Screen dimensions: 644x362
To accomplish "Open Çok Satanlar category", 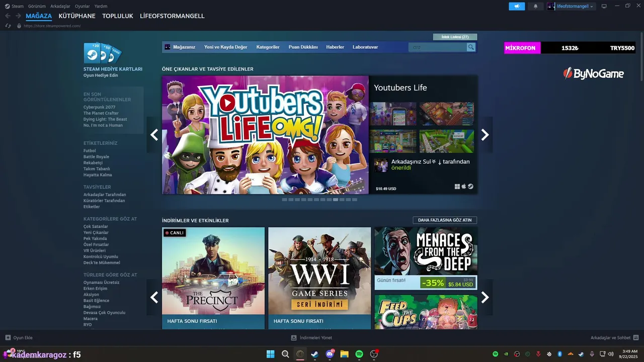I will click(x=96, y=226).
